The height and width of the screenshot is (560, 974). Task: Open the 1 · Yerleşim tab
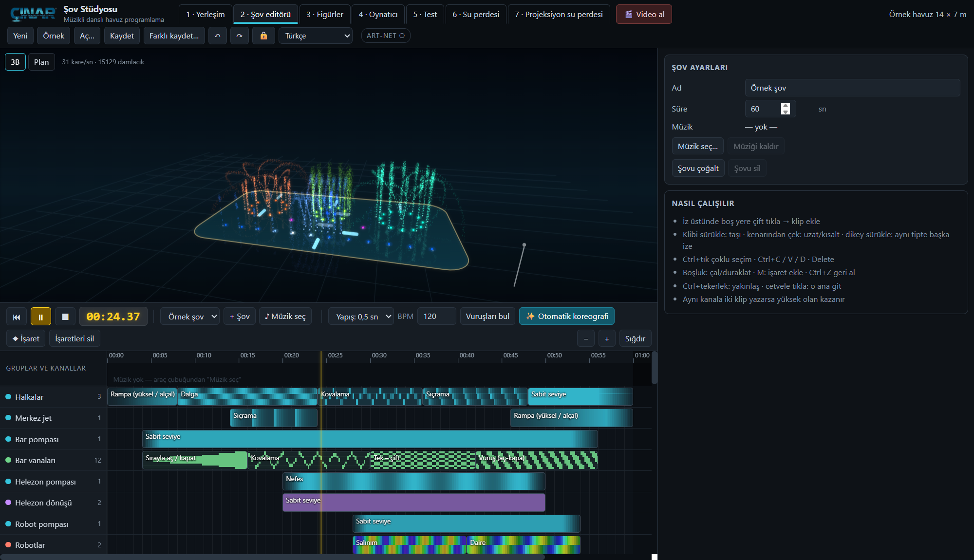[x=206, y=14]
